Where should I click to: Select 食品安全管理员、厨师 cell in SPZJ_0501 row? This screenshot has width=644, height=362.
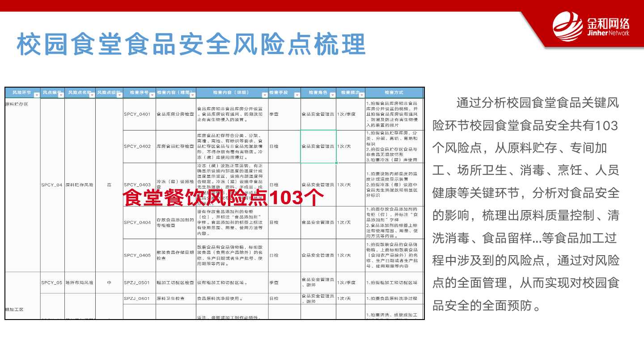(x=318, y=282)
